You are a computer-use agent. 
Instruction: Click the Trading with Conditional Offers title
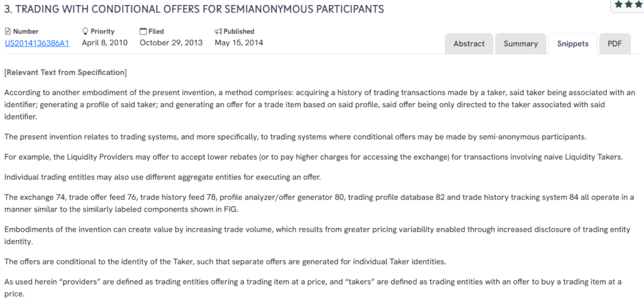coord(194,9)
